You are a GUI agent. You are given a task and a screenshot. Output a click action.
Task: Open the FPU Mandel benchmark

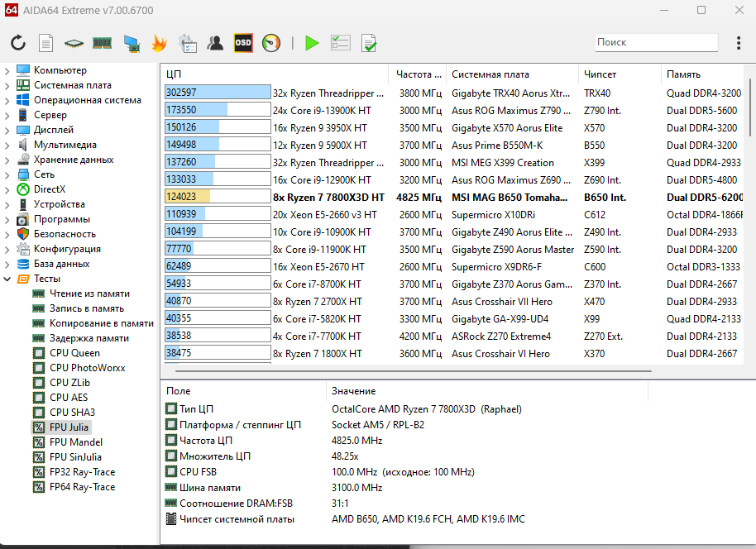[76, 442]
